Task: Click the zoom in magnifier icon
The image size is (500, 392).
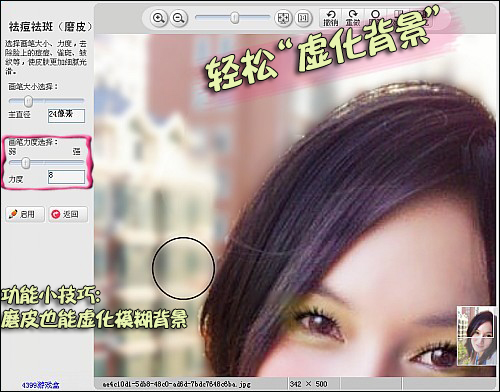Action: click(x=159, y=18)
